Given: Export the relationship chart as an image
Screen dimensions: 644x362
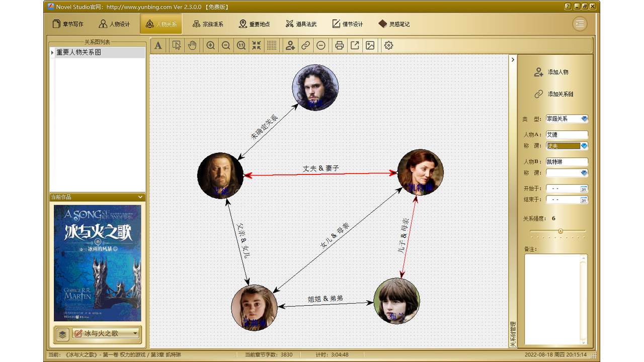Looking at the screenshot, I should [x=370, y=45].
